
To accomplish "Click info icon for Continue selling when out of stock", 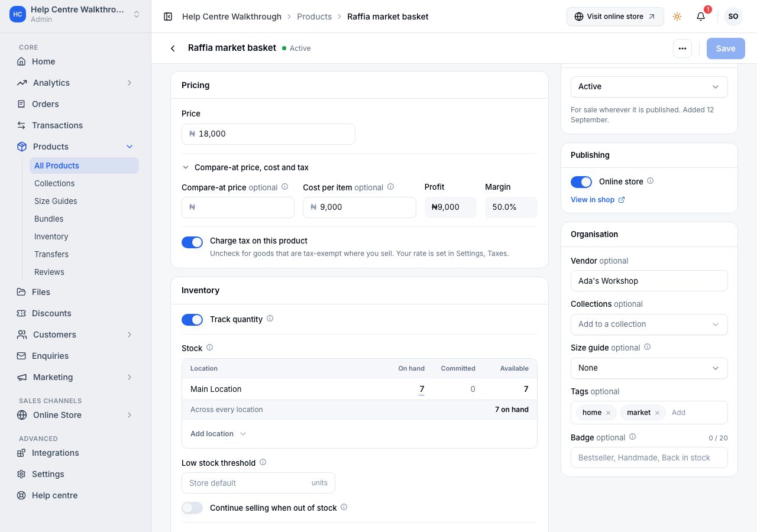I will click(344, 507).
